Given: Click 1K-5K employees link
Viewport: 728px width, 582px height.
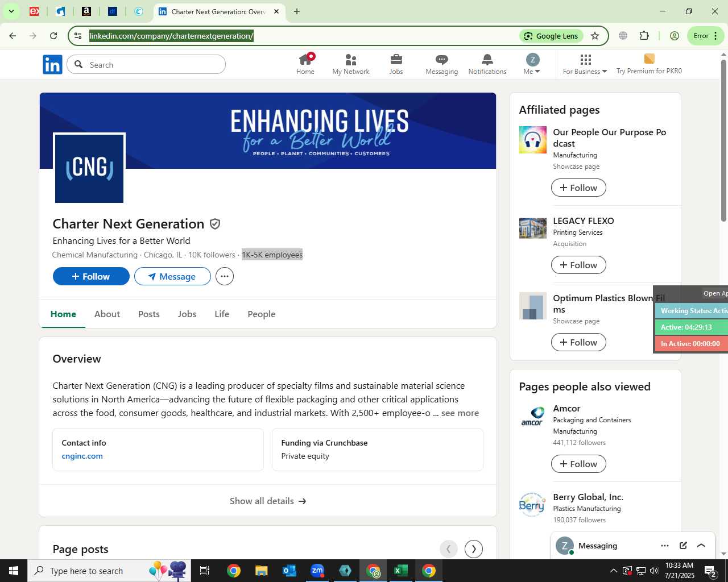Looking at the screenshot, I should click(272, 255).
